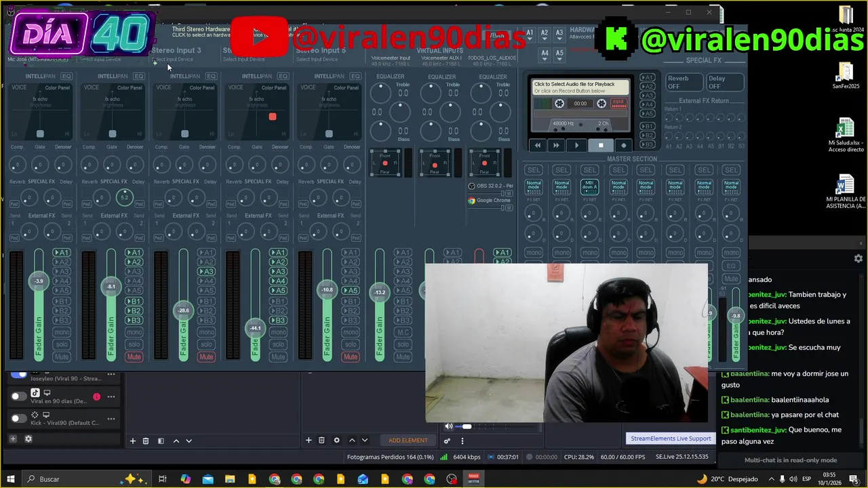Click SEL above the MIX down A mode
Image resolution: width=868 pixels, height=488 pixels.
pyautogui.click(x=590, y=170)
